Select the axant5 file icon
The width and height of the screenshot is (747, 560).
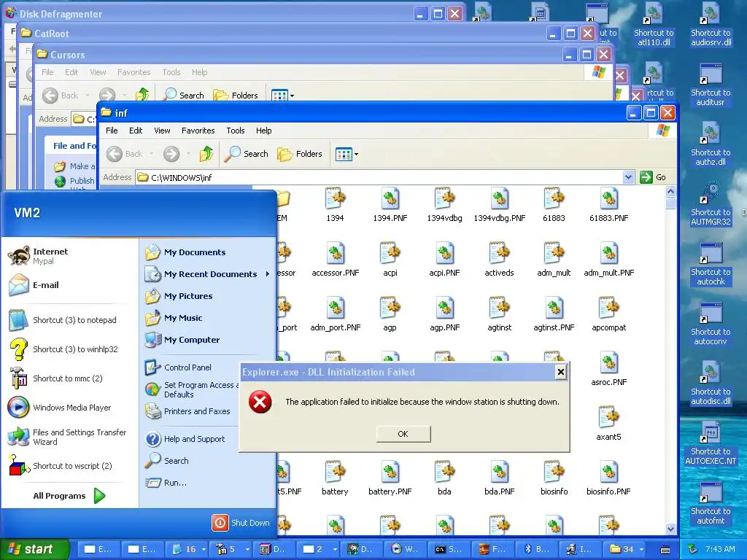pos(609,418)
